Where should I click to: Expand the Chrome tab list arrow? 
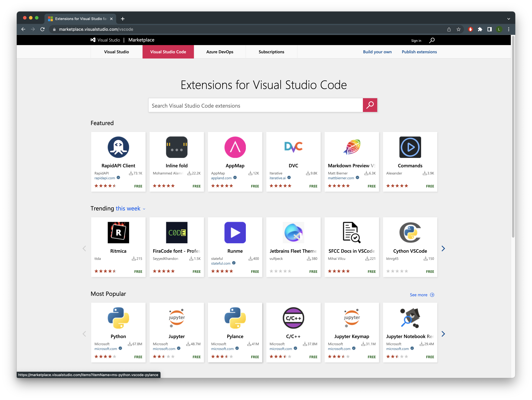click(x=508, y=19)
